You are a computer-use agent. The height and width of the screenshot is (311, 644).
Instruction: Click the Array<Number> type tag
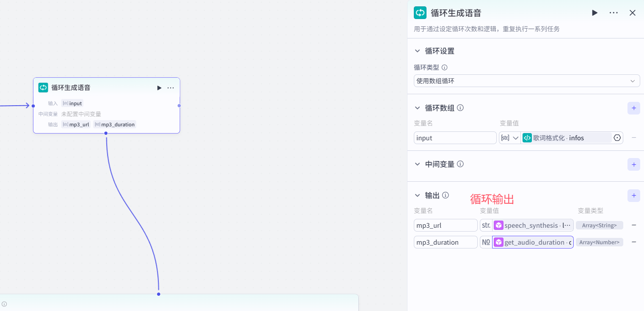599,242
